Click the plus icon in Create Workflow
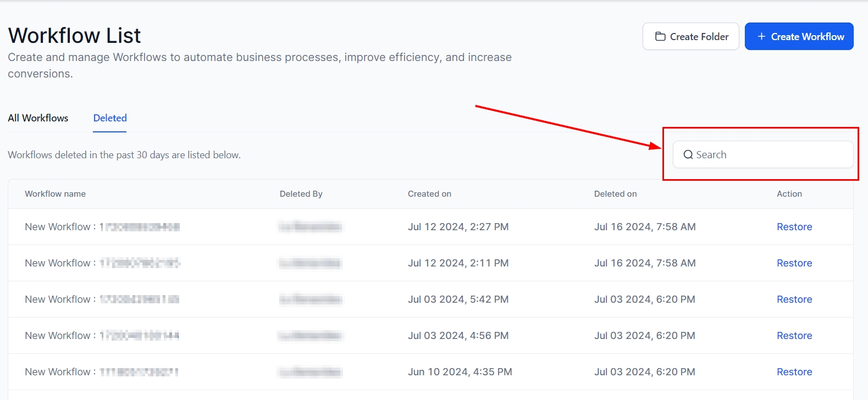 [761, 37]
